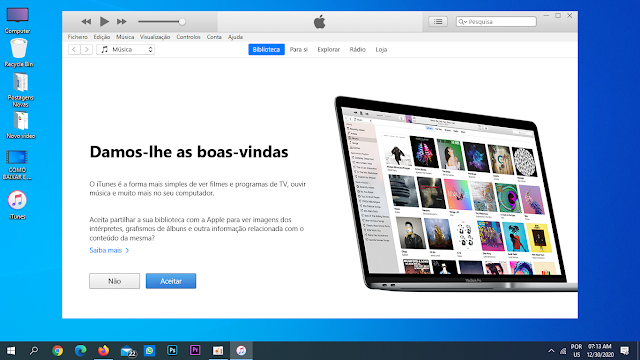
Task: Follow the Saiba mais link
Action: pos(109,250)
